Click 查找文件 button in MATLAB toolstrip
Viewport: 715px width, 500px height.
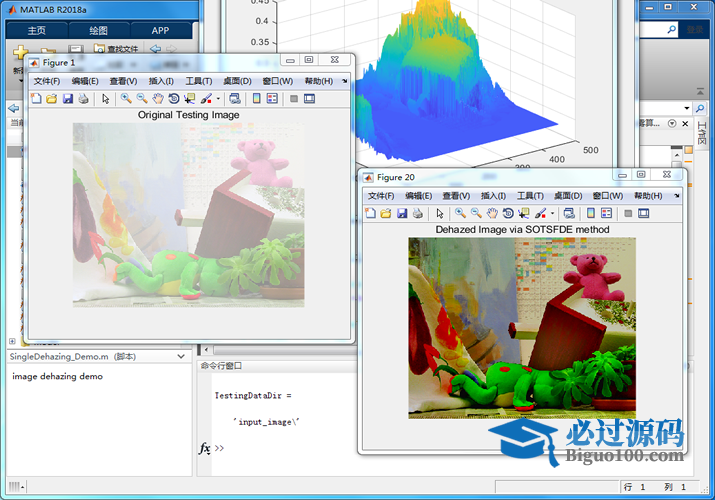pyautogui.click(x=116, y=48)
